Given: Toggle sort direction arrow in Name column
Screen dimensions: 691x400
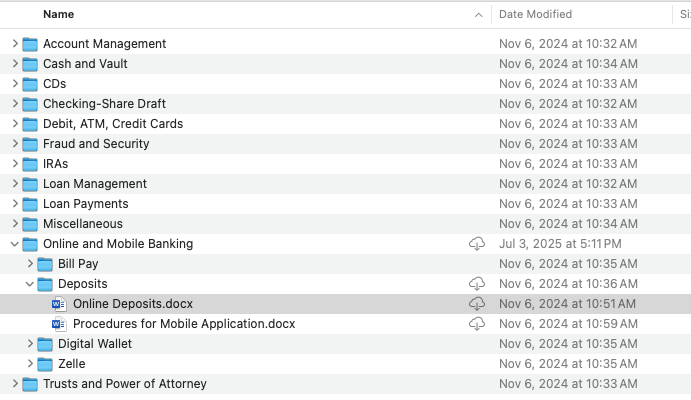Looking at the screenshot, I should pyautogui.click(x=479, y=14).
